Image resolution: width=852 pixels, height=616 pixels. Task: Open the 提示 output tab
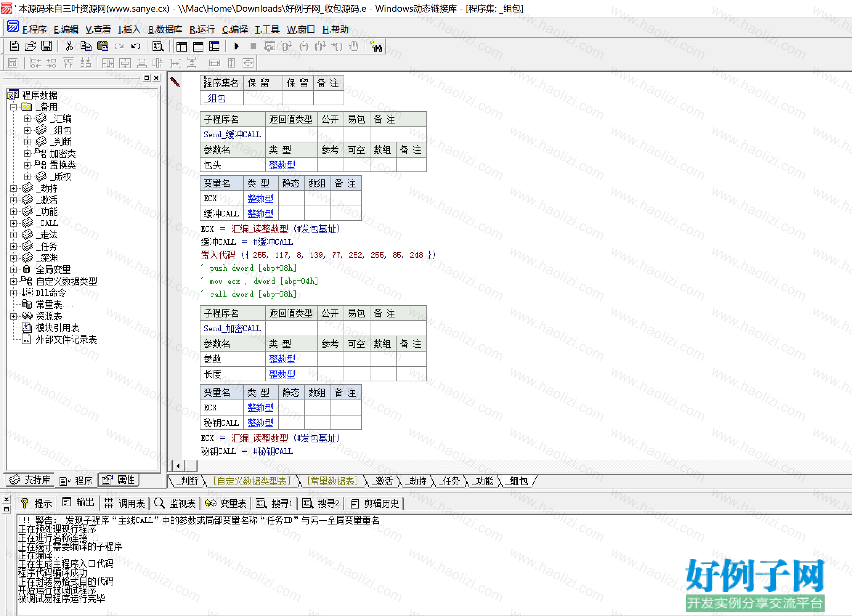pyautogui.click(x=36, y=503)
